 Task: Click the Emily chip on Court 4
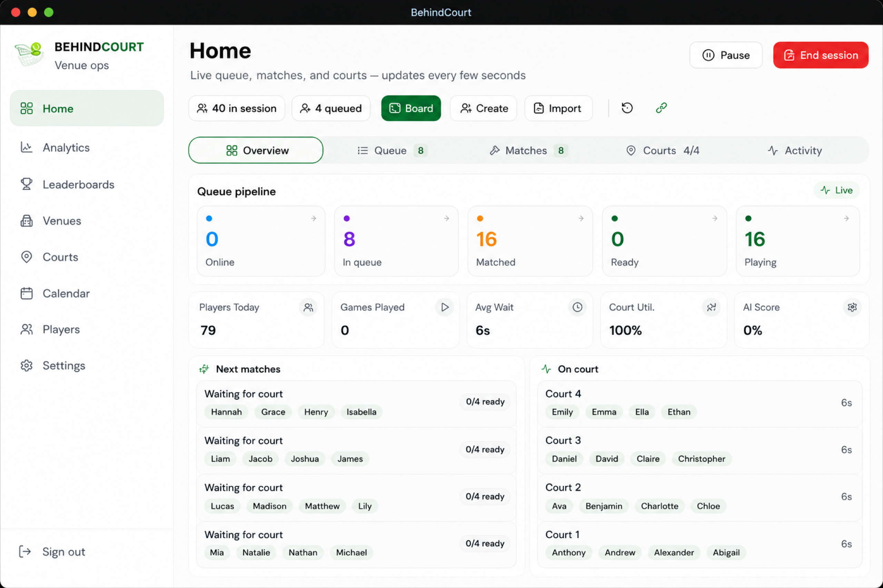(x=562, y=412)
